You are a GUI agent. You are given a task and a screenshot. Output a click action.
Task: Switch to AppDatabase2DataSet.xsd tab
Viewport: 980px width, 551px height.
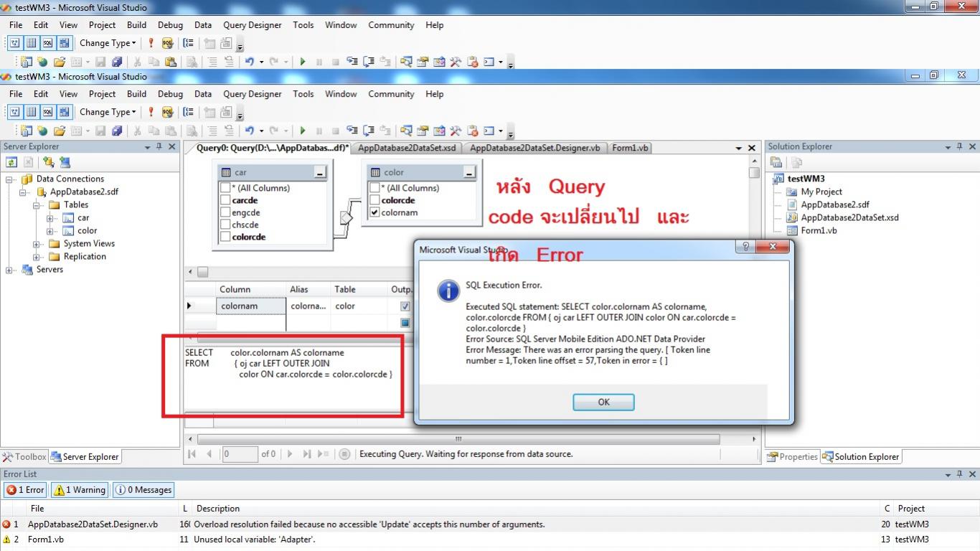pos(407,148)
